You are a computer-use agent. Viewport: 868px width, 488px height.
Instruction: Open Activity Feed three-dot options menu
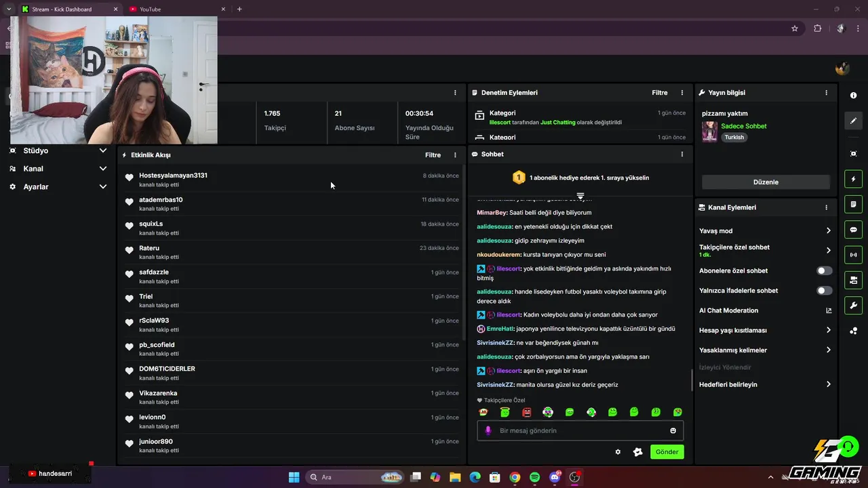coord(455,155)
